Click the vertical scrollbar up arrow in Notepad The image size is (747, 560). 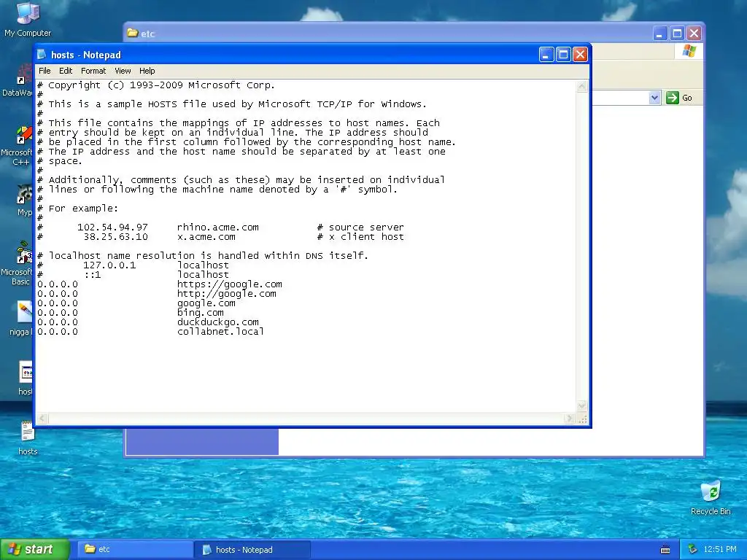581,87
